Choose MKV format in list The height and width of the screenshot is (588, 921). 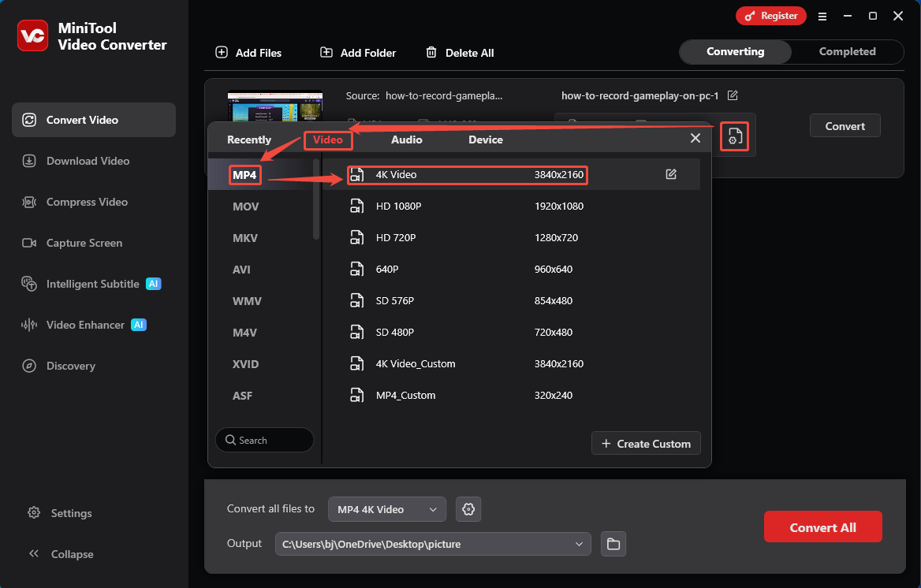pyautogui.click(x=245, y=238)
